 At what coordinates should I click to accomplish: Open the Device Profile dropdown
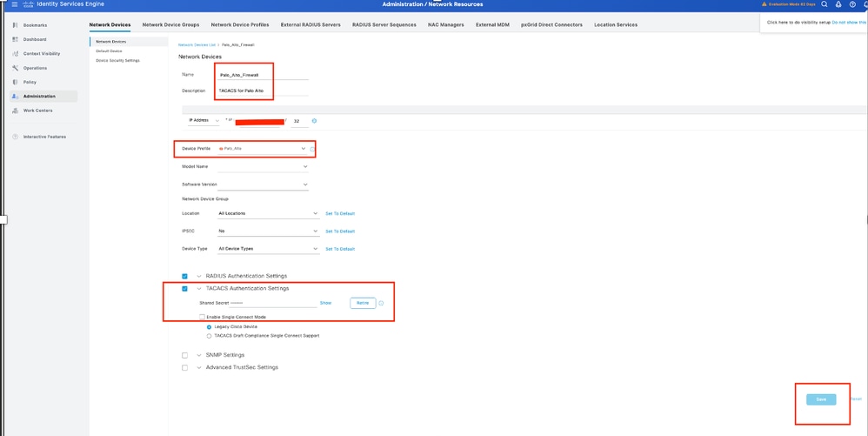click(x=263, y=149)
